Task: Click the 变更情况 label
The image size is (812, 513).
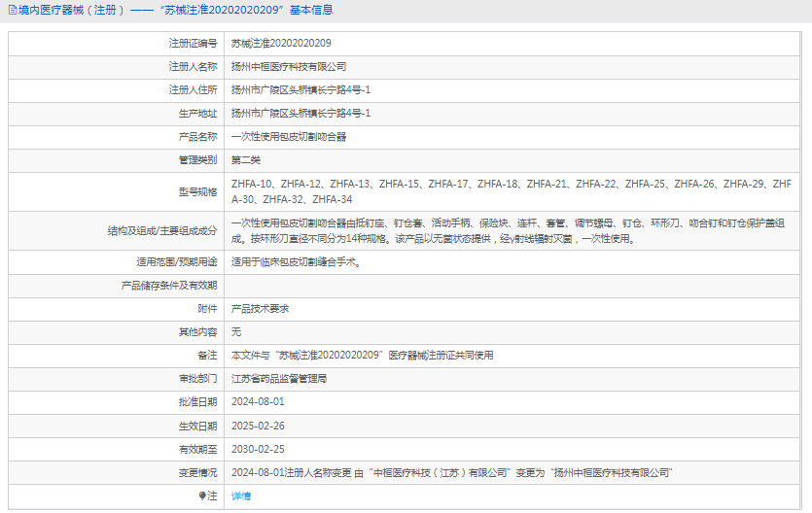Action: click(x=197, y=472)
